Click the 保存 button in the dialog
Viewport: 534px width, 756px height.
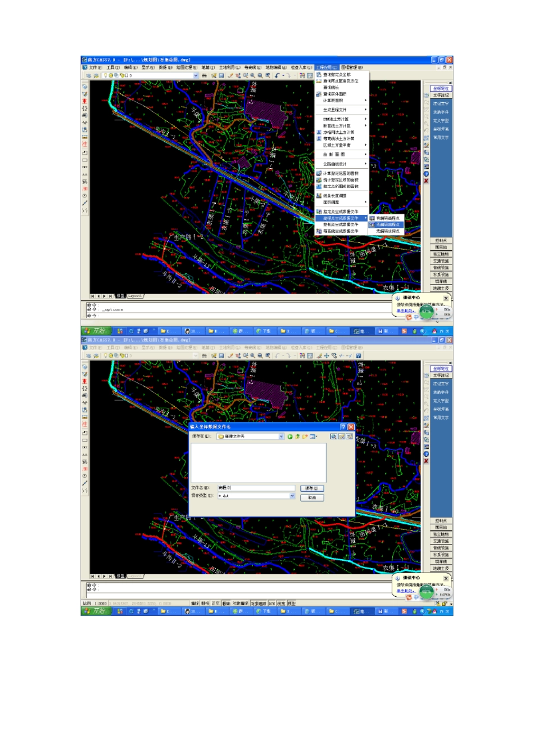(312, 488)
